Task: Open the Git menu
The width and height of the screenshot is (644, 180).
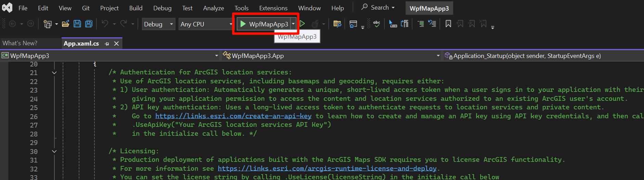Action: (86, 8)
